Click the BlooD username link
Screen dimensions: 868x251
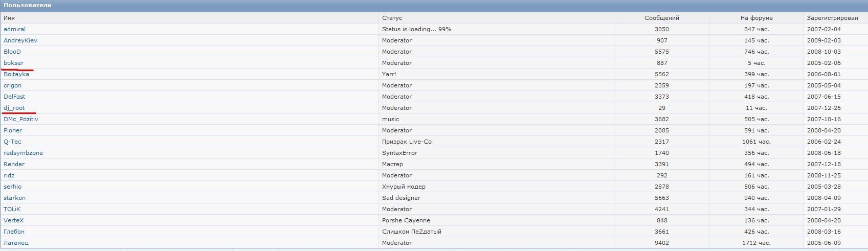(x=12, y=52)
